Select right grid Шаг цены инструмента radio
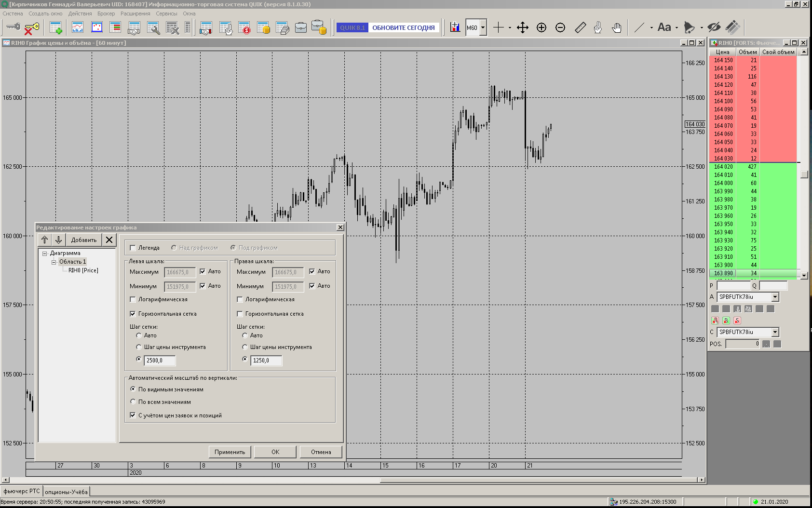 [x=245, y=347]
